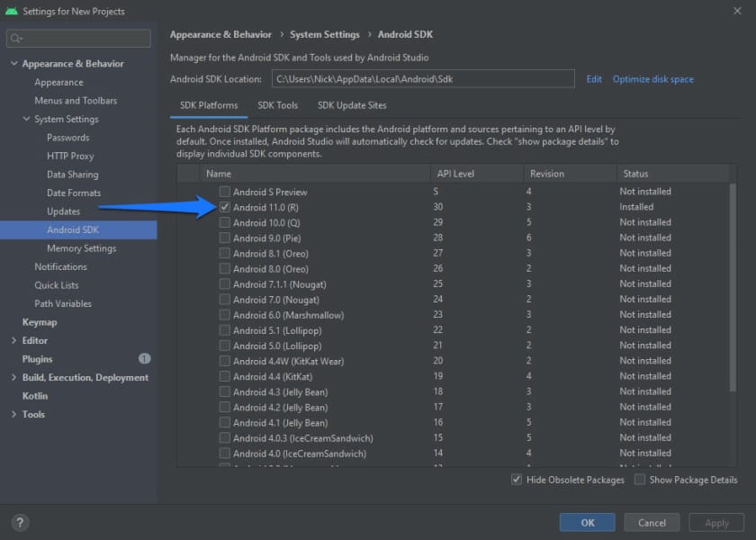Click the Android 4.3 (Jelly Bean) row name
This screenshot has height=540, width=756.
click(281, 392)
